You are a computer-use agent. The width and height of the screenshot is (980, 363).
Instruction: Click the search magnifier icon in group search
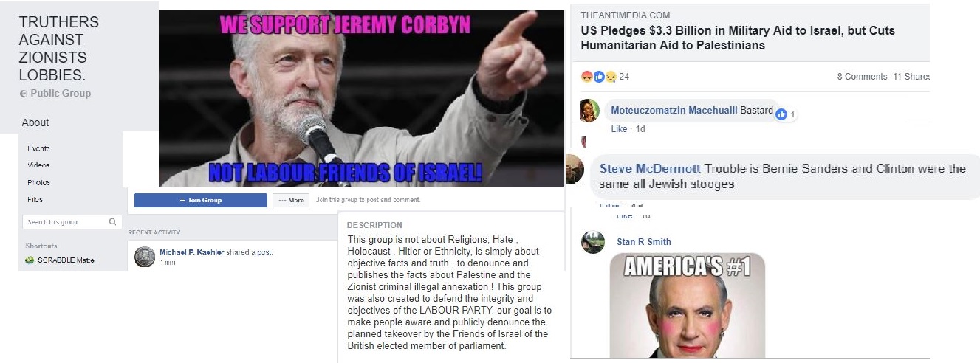(112, 221)
